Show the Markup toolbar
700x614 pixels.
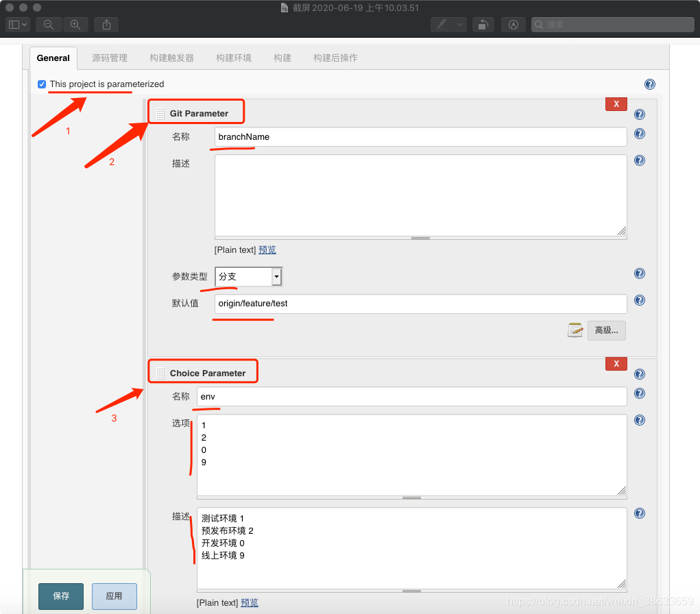tap(514, 25)
